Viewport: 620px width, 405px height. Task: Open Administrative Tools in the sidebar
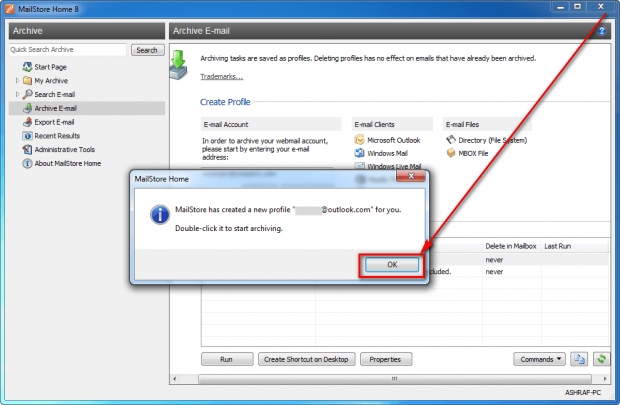pyautogui.click(x=64, y=150)
